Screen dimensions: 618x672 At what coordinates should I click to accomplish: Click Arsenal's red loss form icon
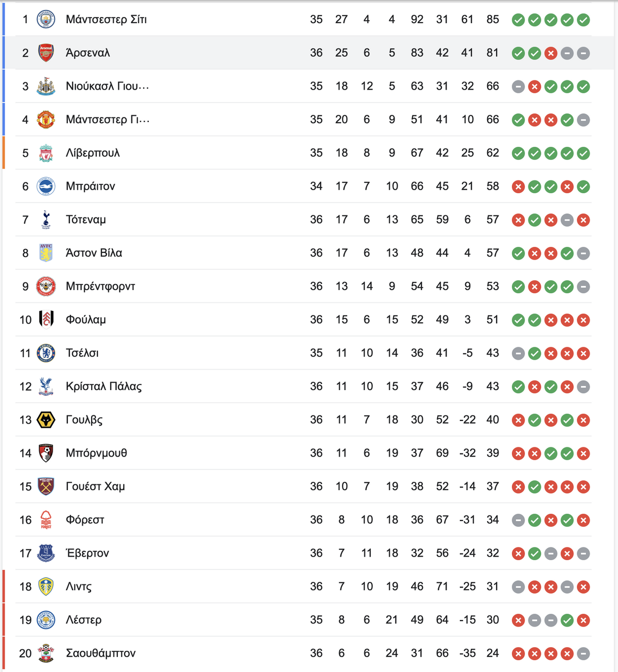tap(551, 53)
